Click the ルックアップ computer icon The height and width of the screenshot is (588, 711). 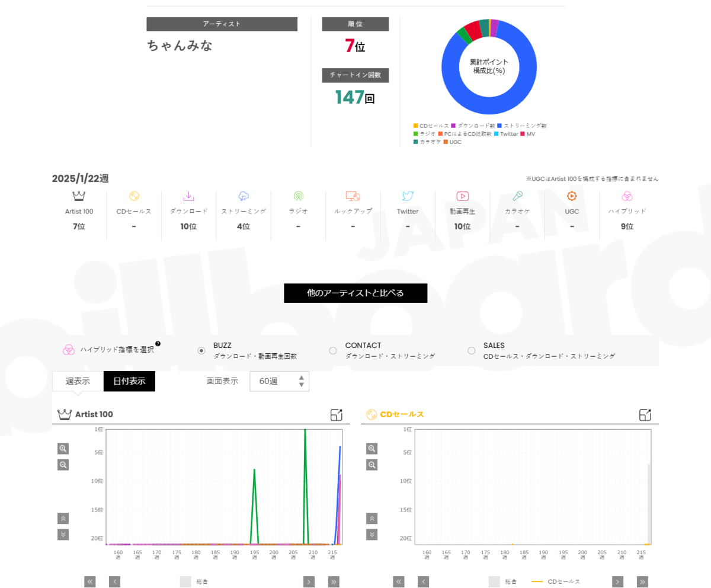click(x=353, y=196)
